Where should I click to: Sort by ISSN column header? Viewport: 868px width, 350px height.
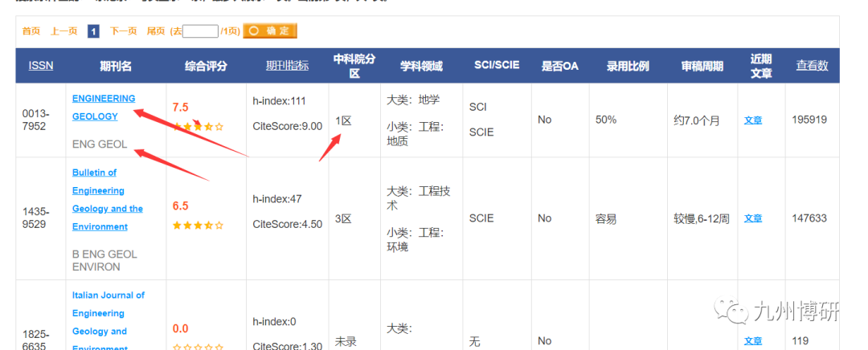click(41, 65)
